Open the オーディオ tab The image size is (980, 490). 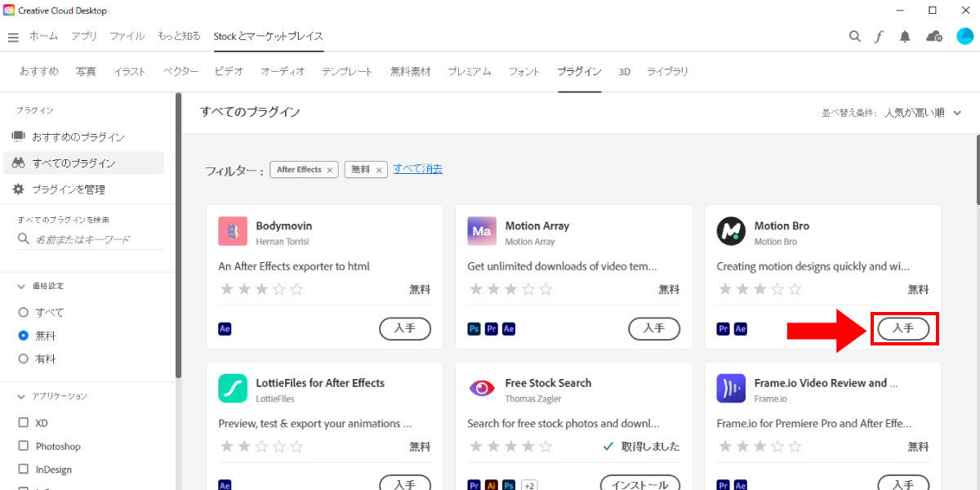point(283,72)
